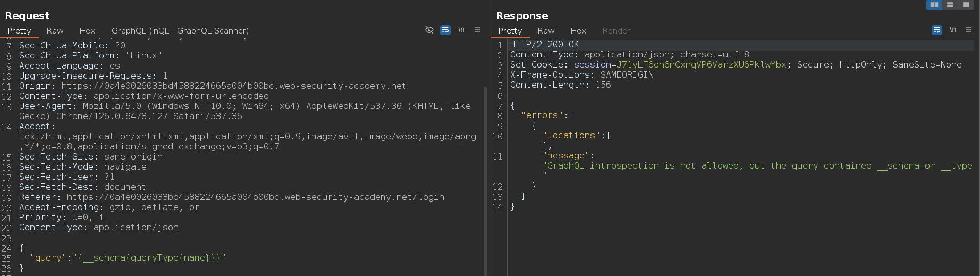
Task: Click the Referer header line ending in /login
Action: [x=232, y=197]
